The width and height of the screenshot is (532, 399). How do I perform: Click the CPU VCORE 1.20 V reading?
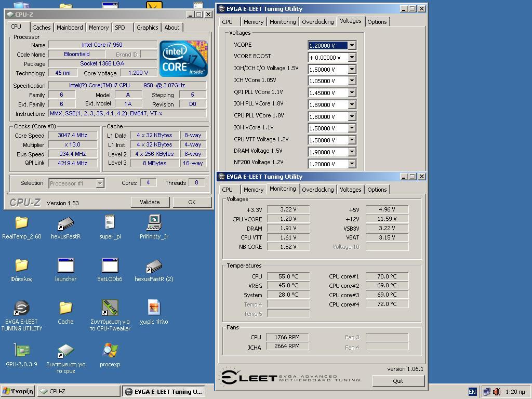288,219
